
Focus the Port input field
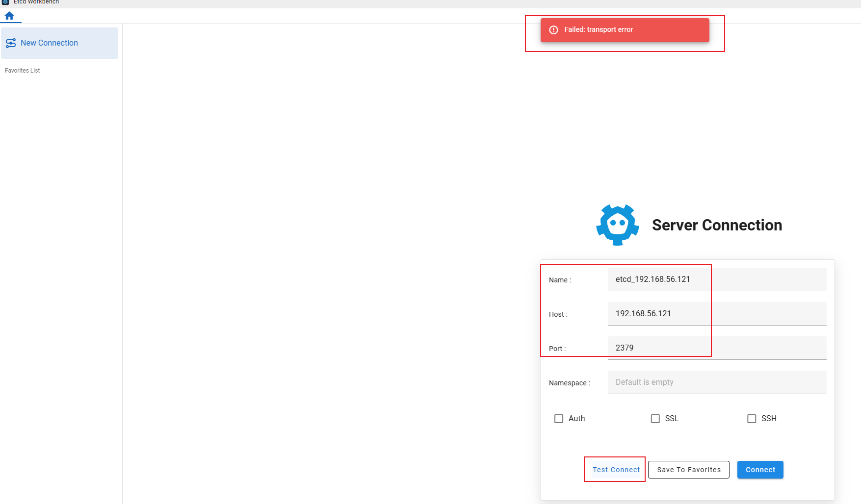point(717,348)
